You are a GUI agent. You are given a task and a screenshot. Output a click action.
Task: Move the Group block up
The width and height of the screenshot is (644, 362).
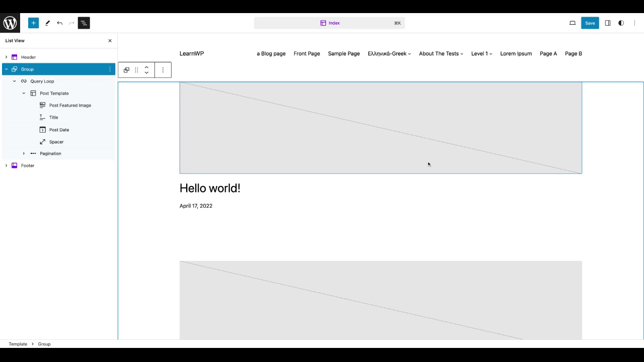tap(146, 67)
